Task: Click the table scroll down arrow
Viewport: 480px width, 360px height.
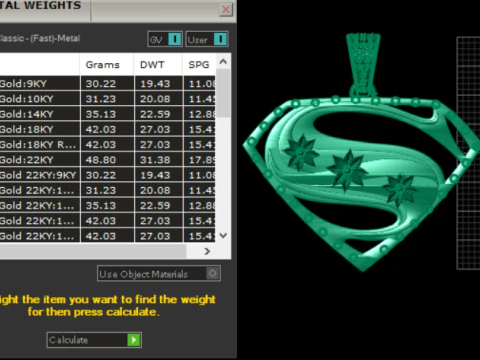Action: coord(223,235)
